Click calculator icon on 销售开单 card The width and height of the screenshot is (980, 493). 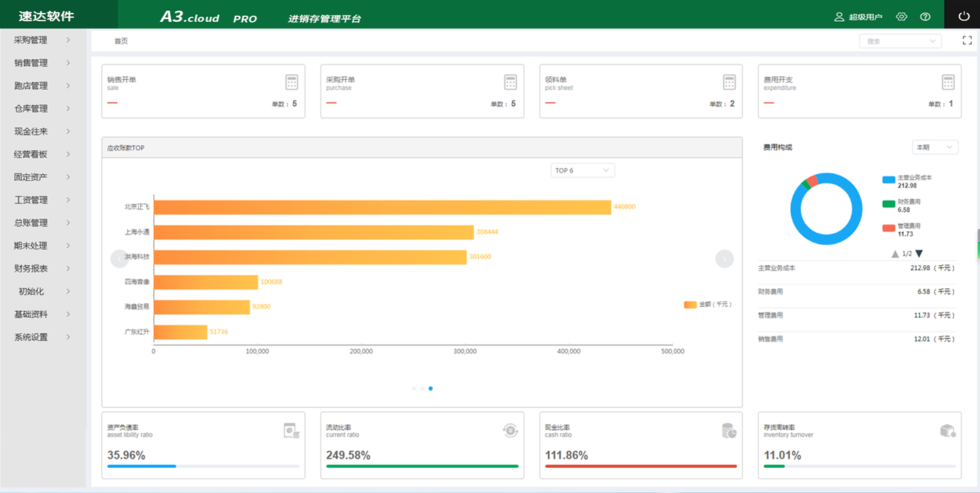pyautogui.click(x=292, y=82)
